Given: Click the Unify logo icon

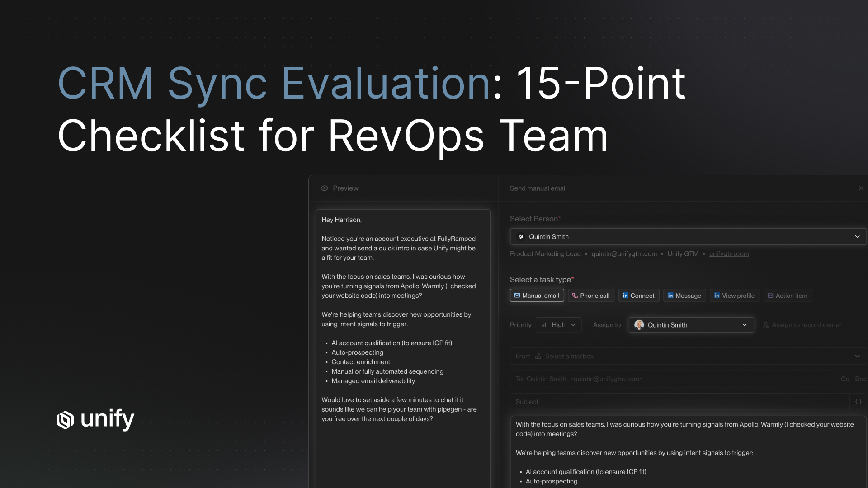Looking at the screenshot, I should 66,420.
